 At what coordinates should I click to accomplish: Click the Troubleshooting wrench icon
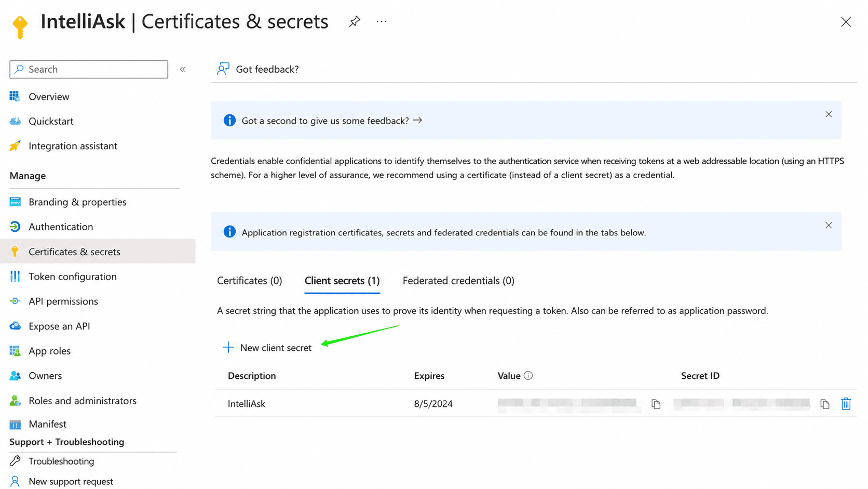(15, 461)
